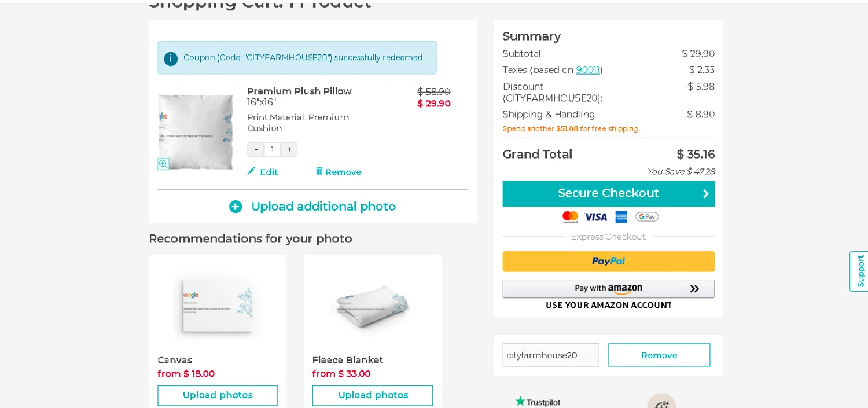Increase pillow quantity with plus button
Image resolution: width=868 pixels, height=408 pixels.
[x=289, y=150]
